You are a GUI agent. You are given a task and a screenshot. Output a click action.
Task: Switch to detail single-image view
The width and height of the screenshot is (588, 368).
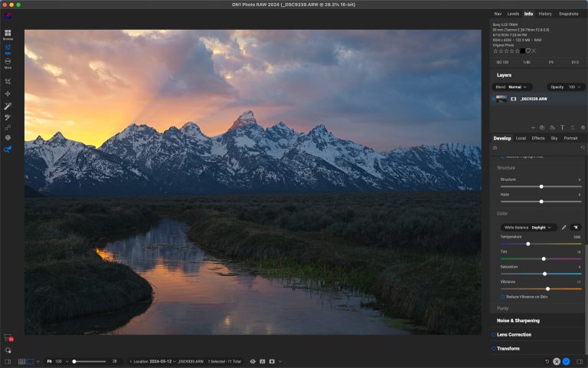(x=30, y=362)
